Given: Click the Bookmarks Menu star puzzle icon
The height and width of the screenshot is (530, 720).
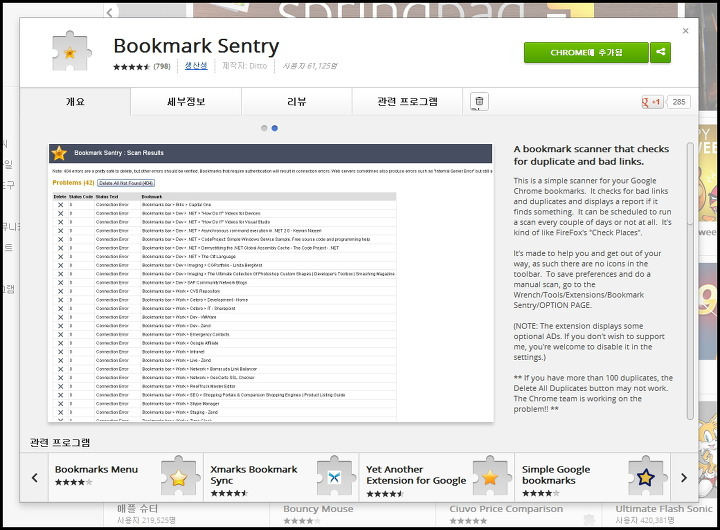Looking at the screenshot, I should [179, 476].
